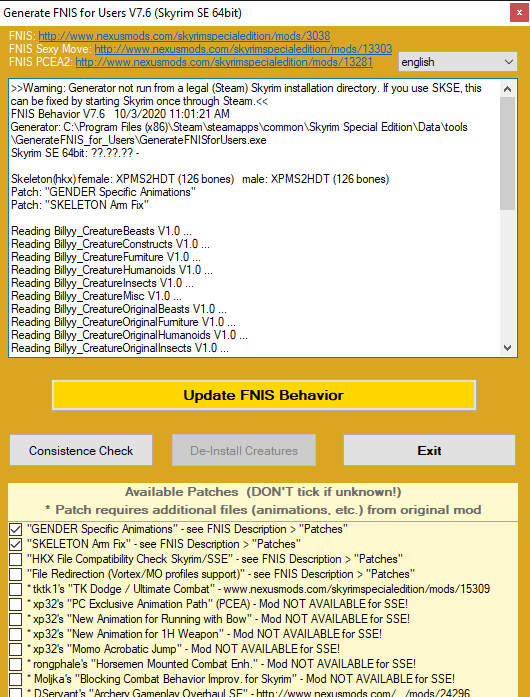The height and width of the screenshot is (697, 530).
Task: Close the Generate FNIS window
Action: [519, 13]
